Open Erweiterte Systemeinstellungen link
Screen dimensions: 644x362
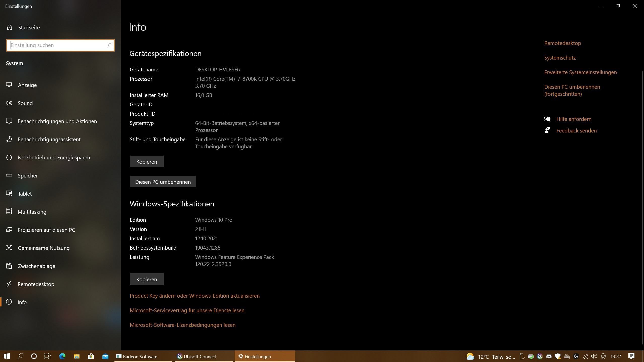coord(580,72)
